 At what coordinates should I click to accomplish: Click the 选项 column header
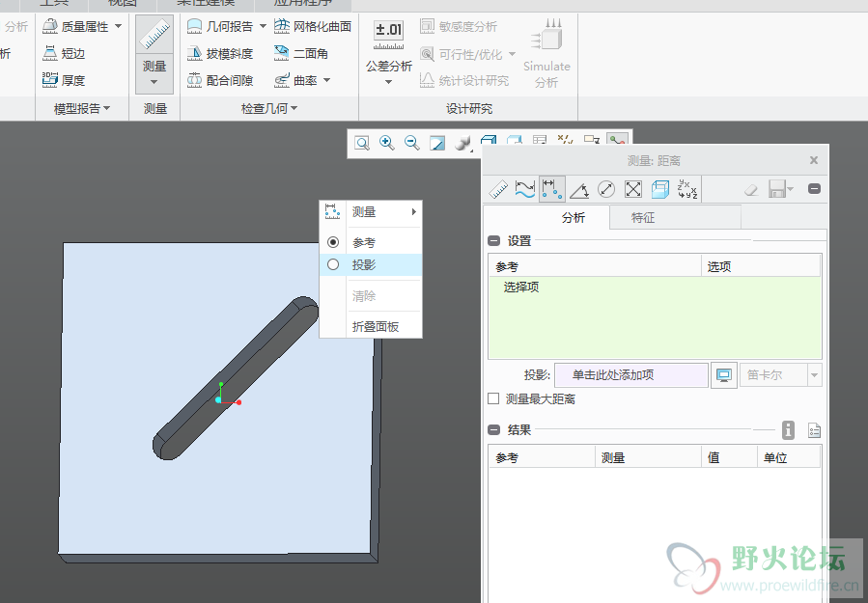(761, 266)
